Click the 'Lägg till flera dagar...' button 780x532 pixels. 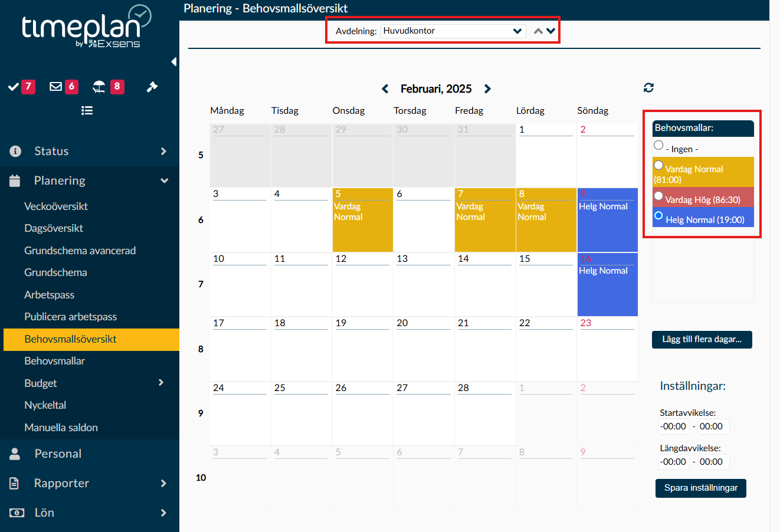click(702, 340)
